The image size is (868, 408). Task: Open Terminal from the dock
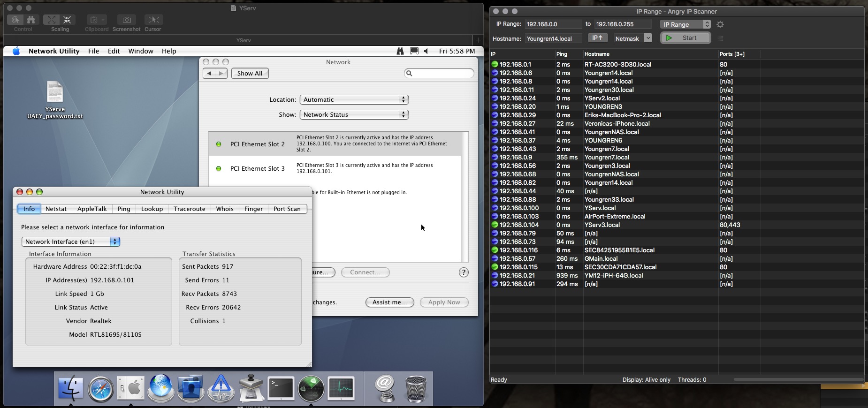coord(281,388)
